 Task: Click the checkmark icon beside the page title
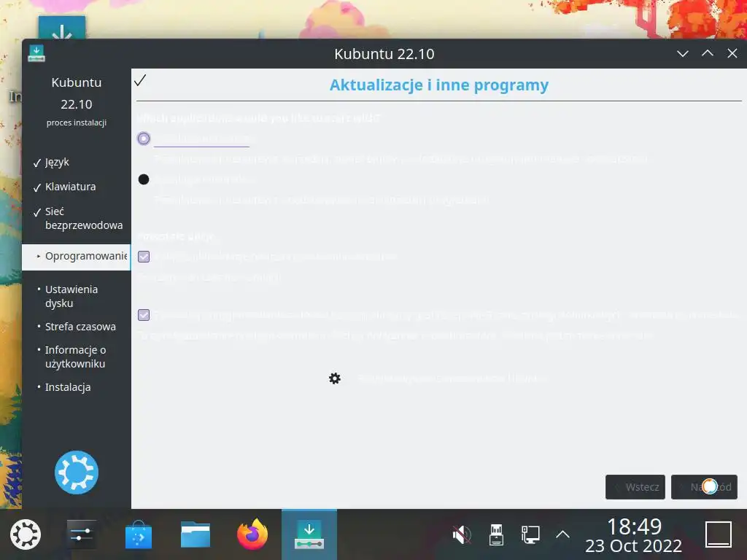140,80
